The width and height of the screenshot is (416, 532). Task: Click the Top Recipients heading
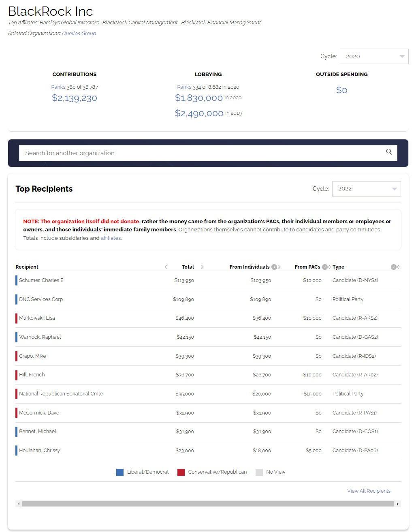click(44, 189)
